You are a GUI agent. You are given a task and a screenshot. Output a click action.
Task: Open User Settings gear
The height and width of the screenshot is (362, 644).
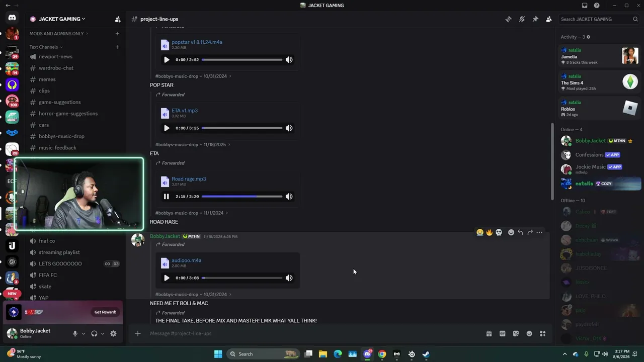[x=113, y=333]
